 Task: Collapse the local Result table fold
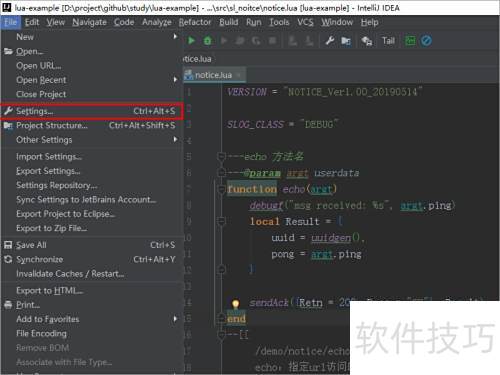coord(221,221)
